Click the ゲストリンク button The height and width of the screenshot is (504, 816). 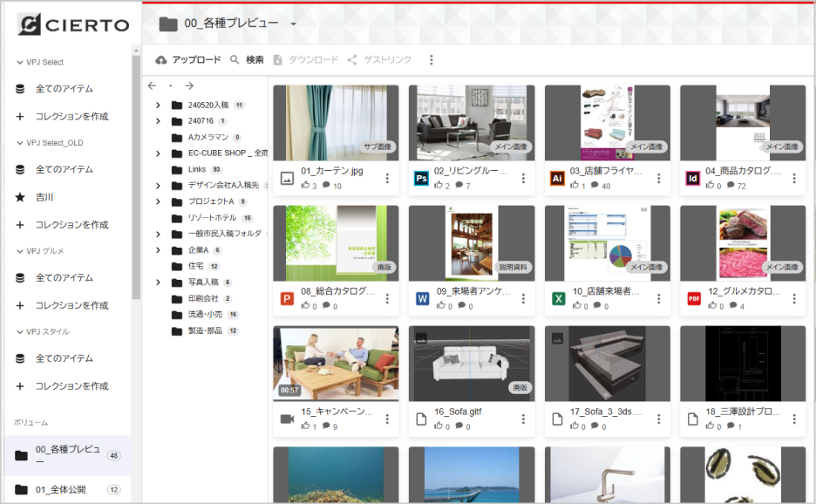[379, 60]
